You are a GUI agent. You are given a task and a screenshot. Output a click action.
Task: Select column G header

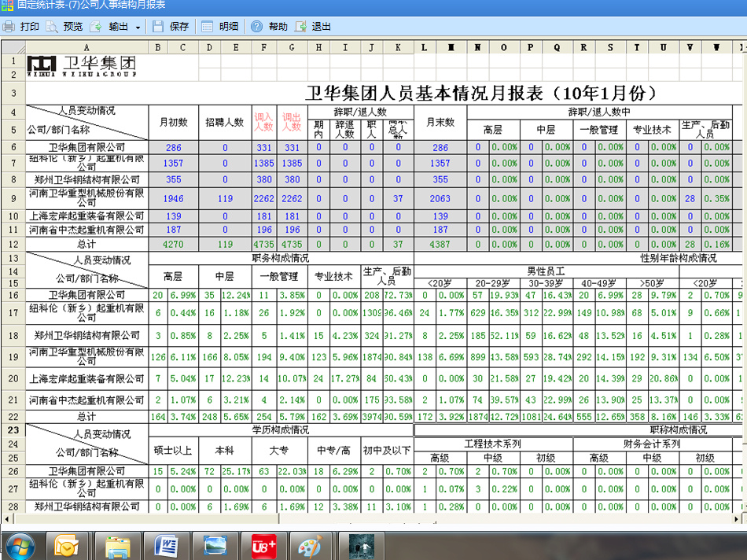coord(292,47)
